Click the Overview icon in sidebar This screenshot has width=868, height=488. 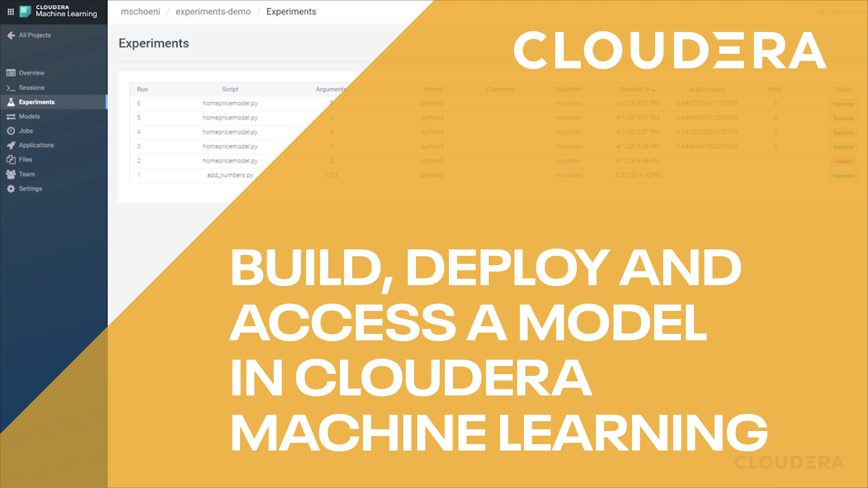coord(11,73)
